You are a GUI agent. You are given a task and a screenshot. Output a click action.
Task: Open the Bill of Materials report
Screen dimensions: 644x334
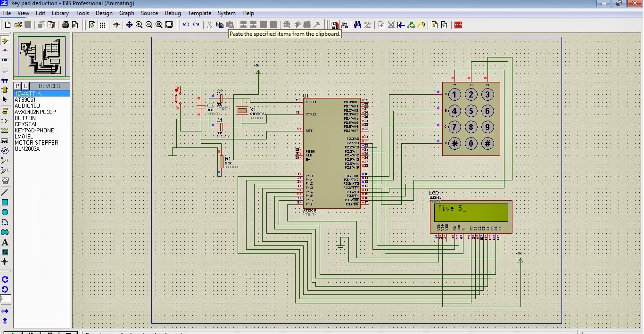click(434, 24)
